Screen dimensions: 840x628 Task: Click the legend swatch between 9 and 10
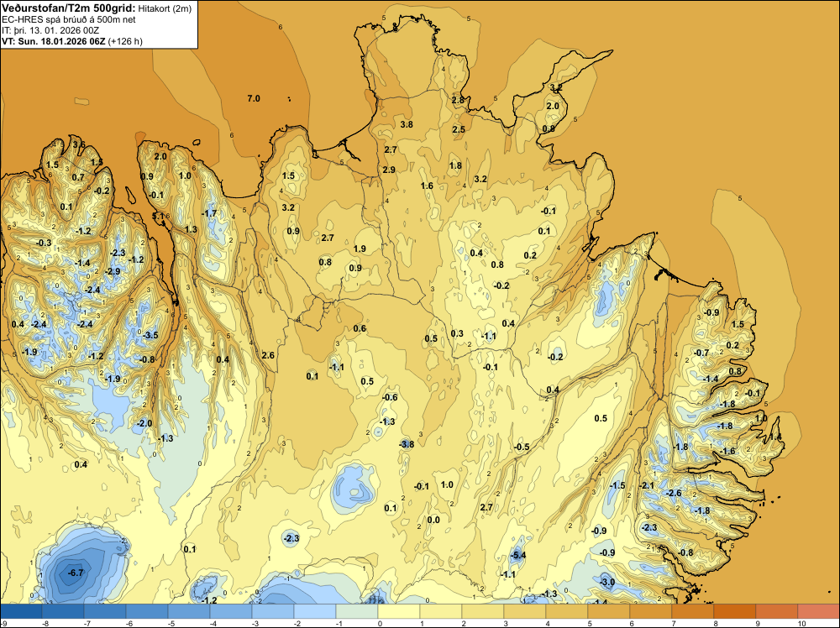click(776, 611)
